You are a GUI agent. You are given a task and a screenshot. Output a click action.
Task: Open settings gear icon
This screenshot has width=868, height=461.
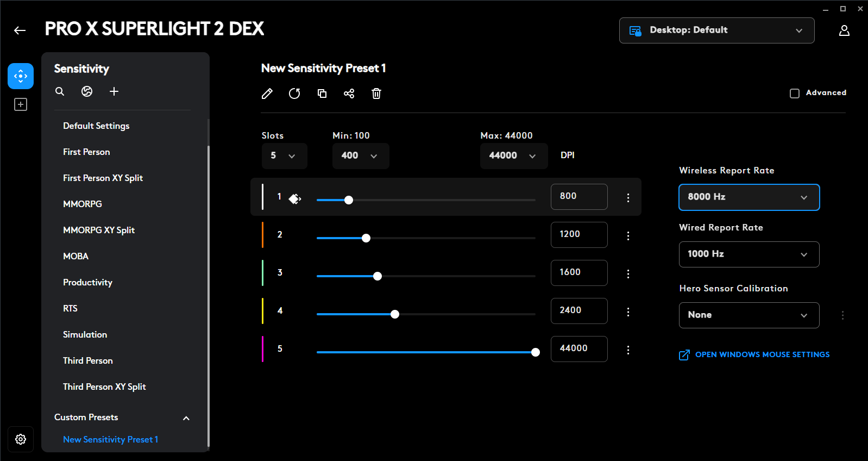tap(21, 439)
